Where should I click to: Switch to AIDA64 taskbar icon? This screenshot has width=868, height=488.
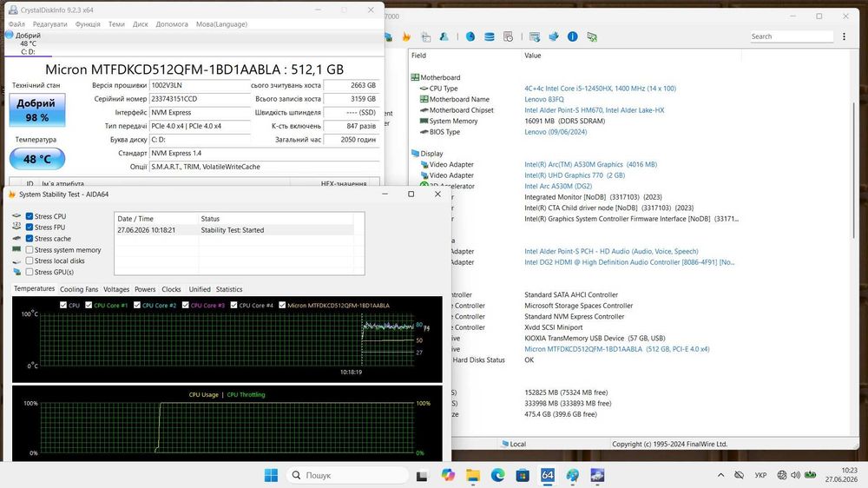pyautogui.click(x=548, y=475)
